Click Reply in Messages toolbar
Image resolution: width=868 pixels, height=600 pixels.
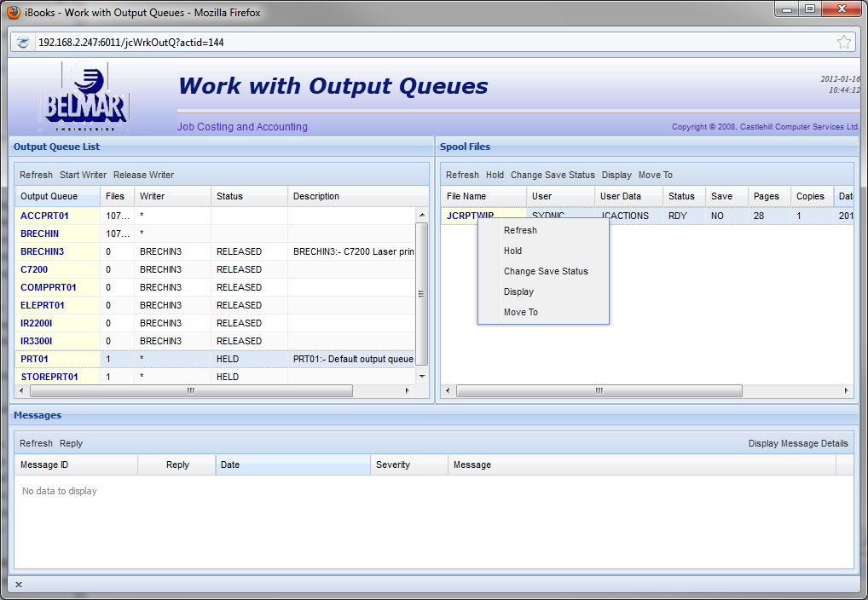pos(71,443)
